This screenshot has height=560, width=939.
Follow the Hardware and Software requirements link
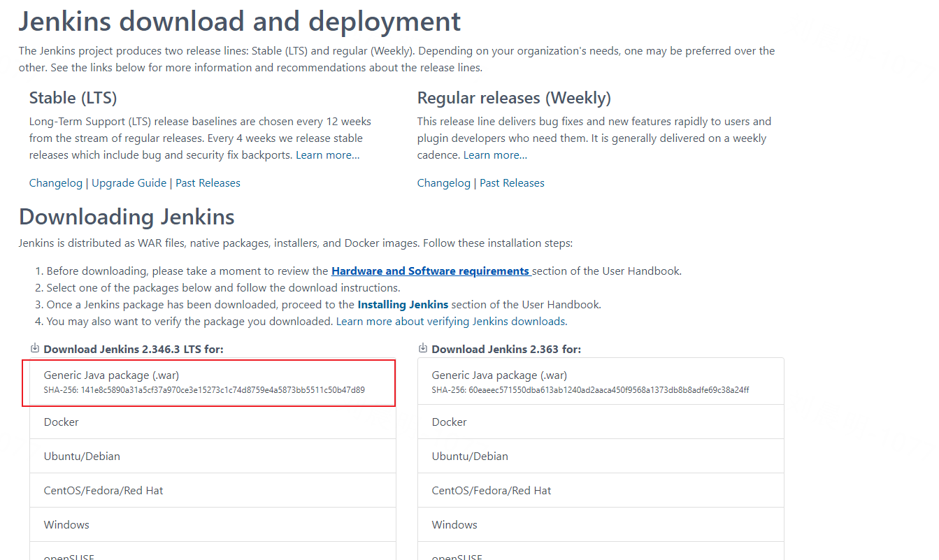(431, 271)
